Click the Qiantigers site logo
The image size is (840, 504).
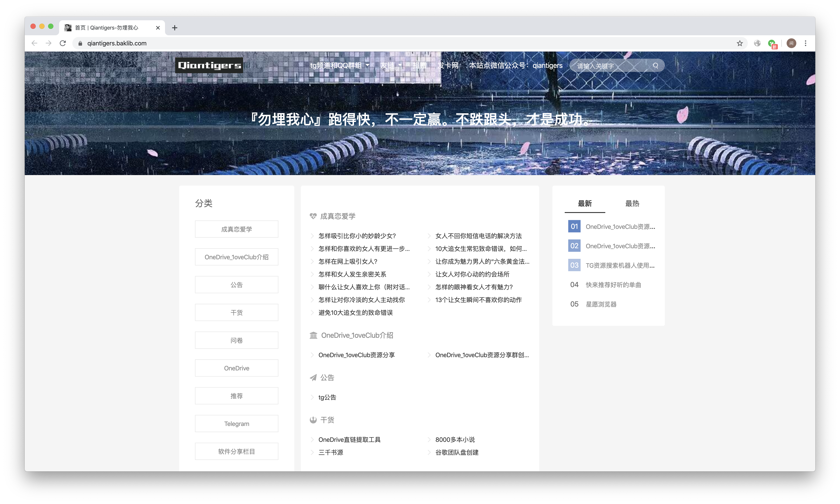click(209, 65)
